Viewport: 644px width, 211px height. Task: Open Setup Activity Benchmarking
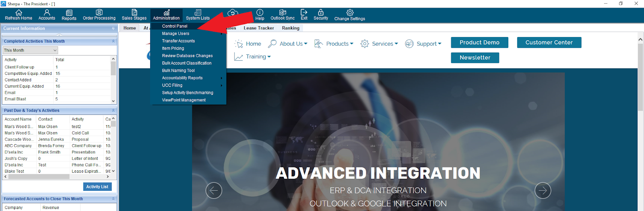188,93
